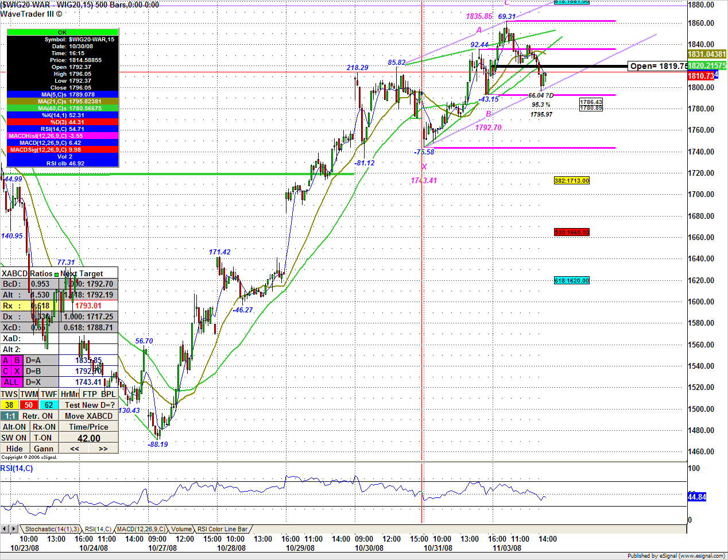This screenshot has width=728, height=560.
Task: Click the left tab-scroll arrow
Action: click(x=5, y=528)
